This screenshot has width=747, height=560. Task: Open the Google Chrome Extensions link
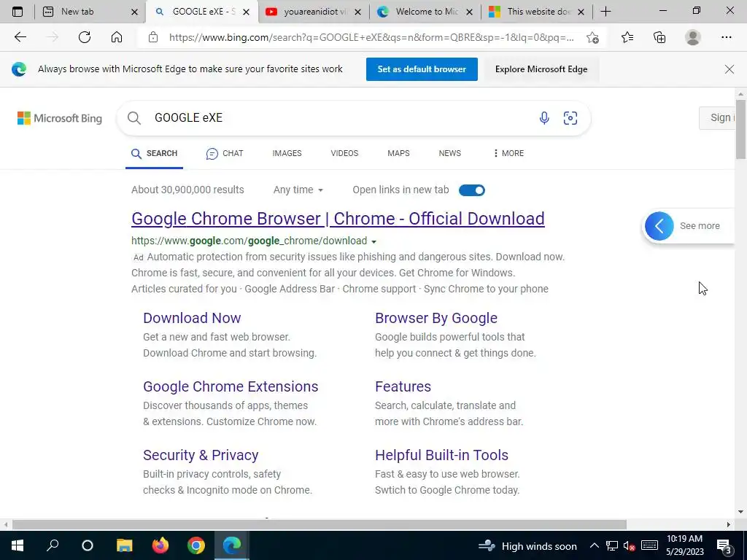tap(231, 386)
